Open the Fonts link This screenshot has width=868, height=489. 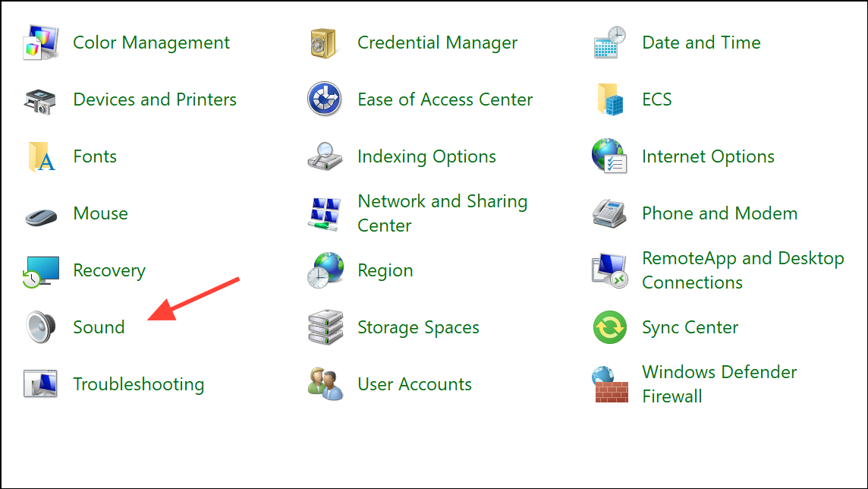pos(95,156)
